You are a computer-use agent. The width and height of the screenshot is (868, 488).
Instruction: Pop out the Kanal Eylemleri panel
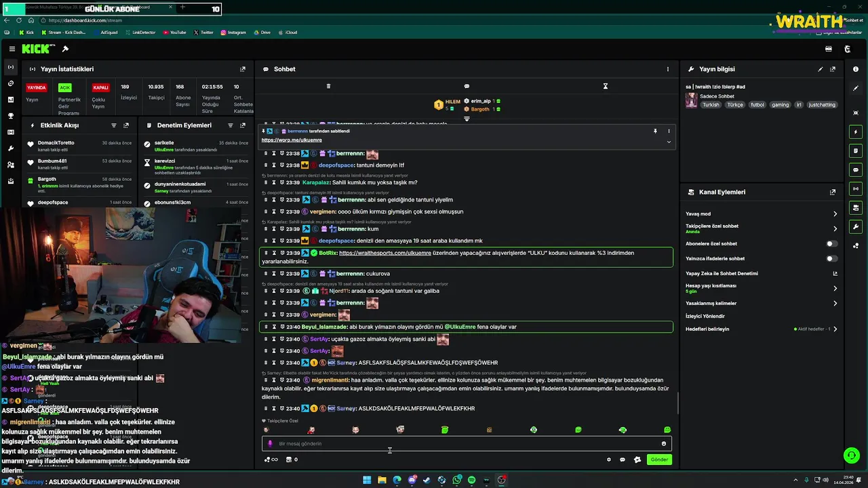tap(833, 192)
